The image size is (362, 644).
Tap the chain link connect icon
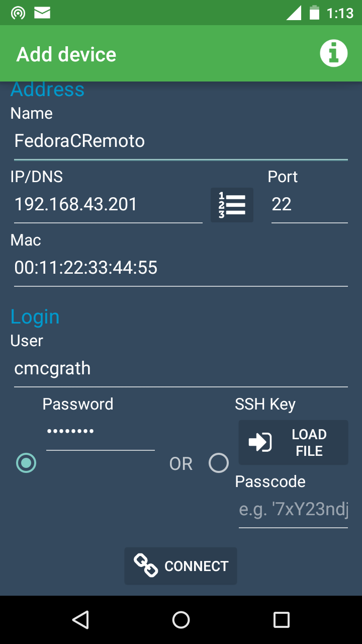pos(146,566)
